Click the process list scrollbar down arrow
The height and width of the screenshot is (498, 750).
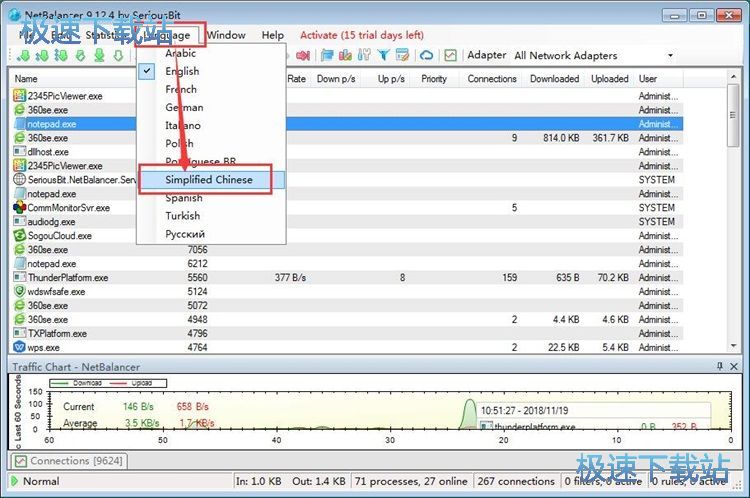point(733,346)
